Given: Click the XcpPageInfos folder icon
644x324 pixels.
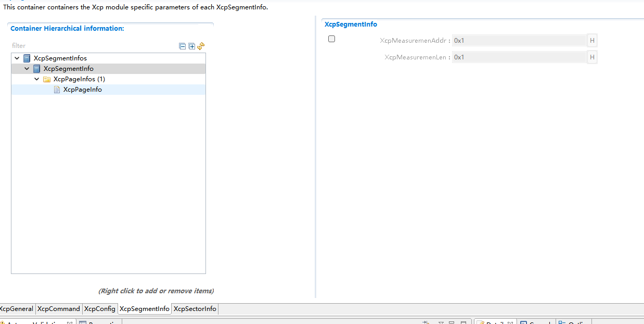Looking at the screenshot, I should tap(47, 79).
